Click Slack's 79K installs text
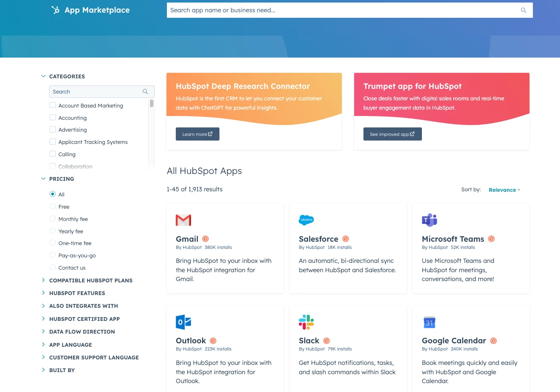This screenshot has width=560, height=392. pyautogui.click(x=339, y=349)
